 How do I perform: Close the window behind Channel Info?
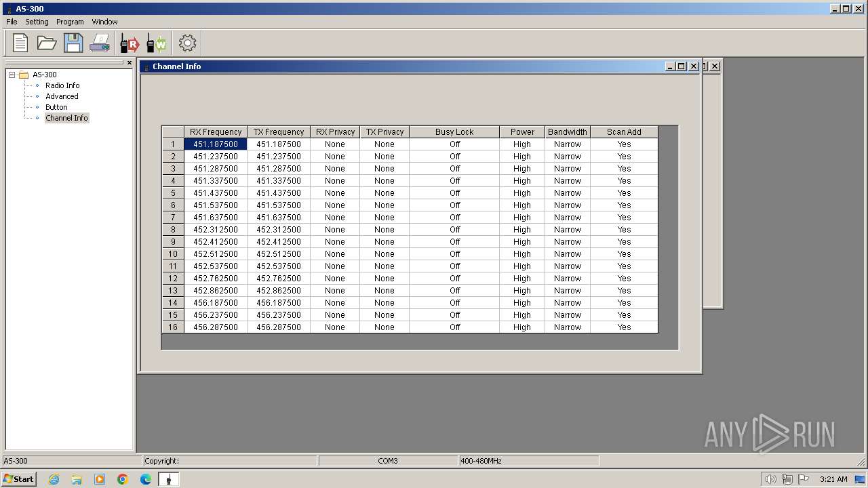click(715, 66)
